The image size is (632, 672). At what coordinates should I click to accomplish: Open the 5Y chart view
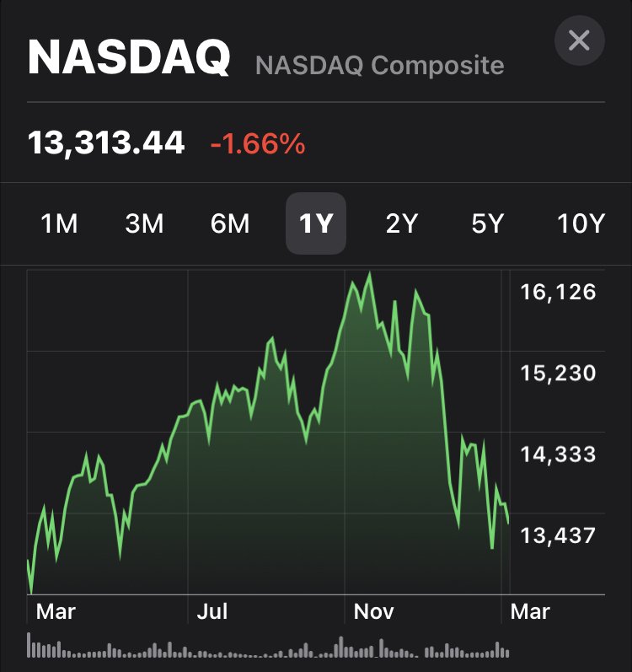click(x=487, y=223)
